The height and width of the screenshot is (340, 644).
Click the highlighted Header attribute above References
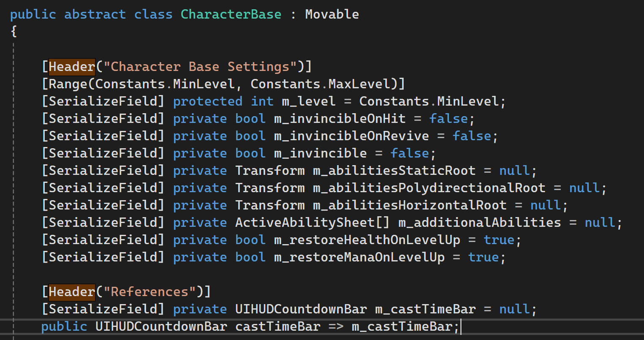72,292
